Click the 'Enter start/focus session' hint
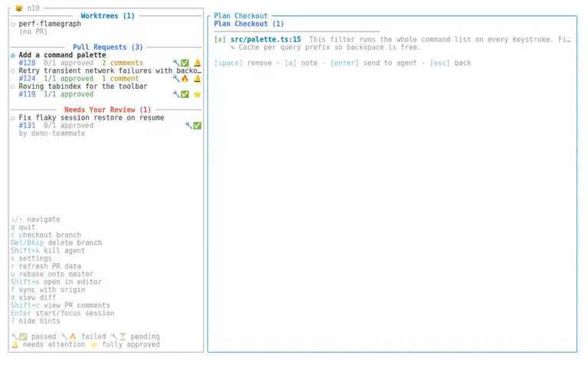Screen dimensions: 588x368 pyautogui.click(x=62, y=313)
